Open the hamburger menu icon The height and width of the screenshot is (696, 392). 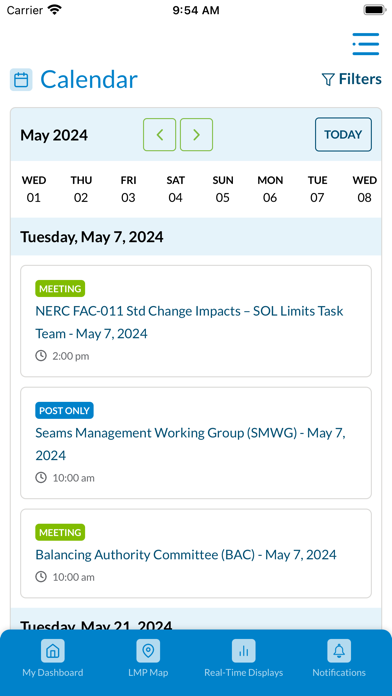(366, 44)
